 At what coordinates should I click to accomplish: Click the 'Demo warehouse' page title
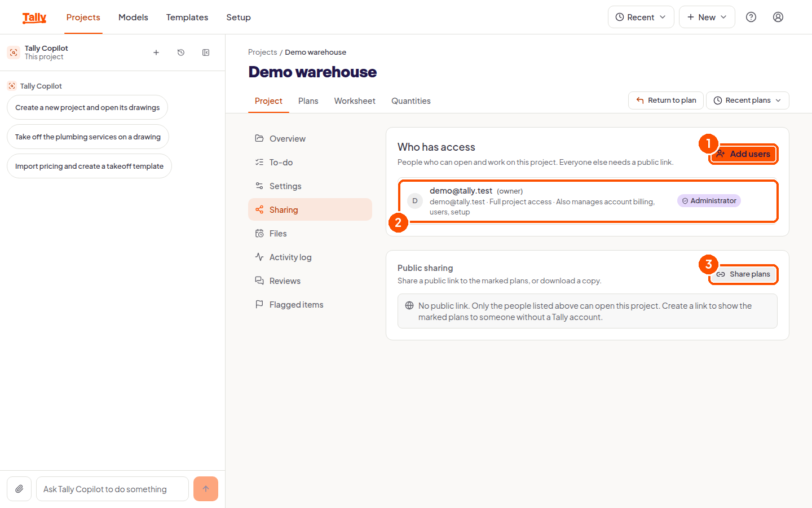click(x=312, y=72)
